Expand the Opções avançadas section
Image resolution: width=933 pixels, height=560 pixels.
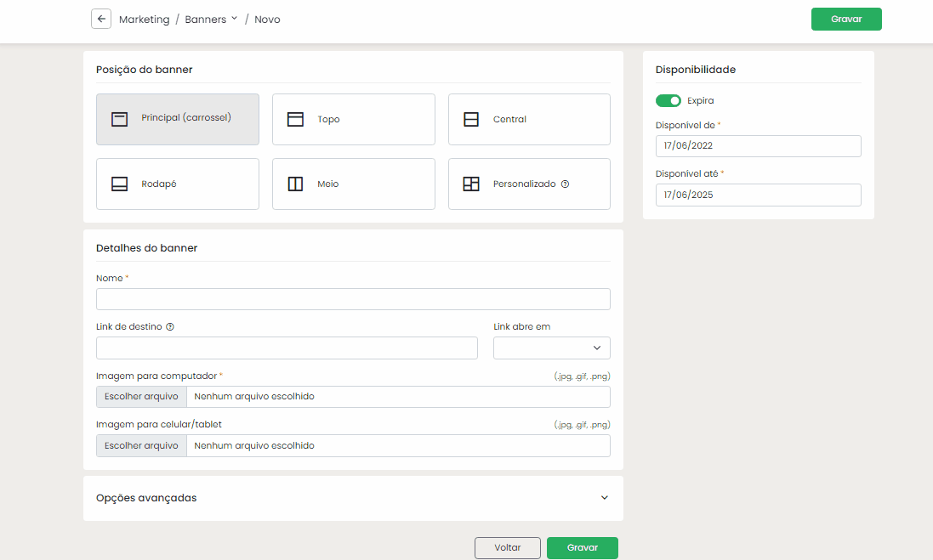coord(605,498)
